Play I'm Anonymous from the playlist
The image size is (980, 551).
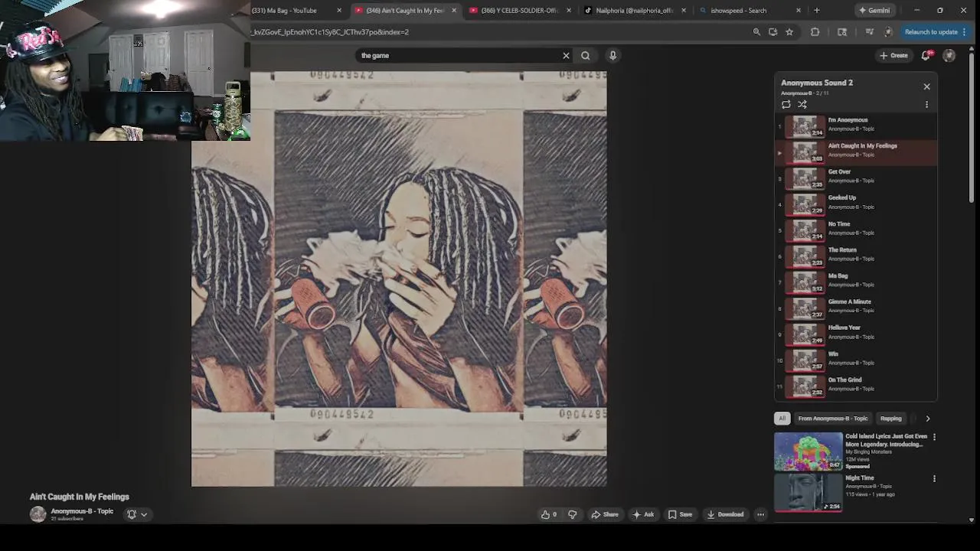pos(856,126)
